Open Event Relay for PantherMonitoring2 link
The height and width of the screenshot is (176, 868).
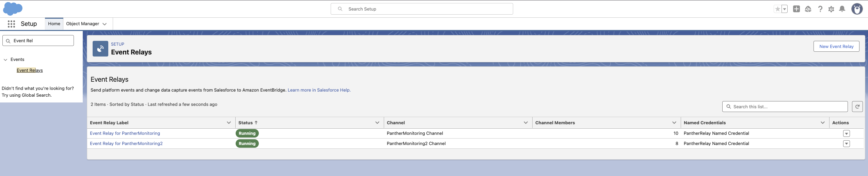point(126,144)
